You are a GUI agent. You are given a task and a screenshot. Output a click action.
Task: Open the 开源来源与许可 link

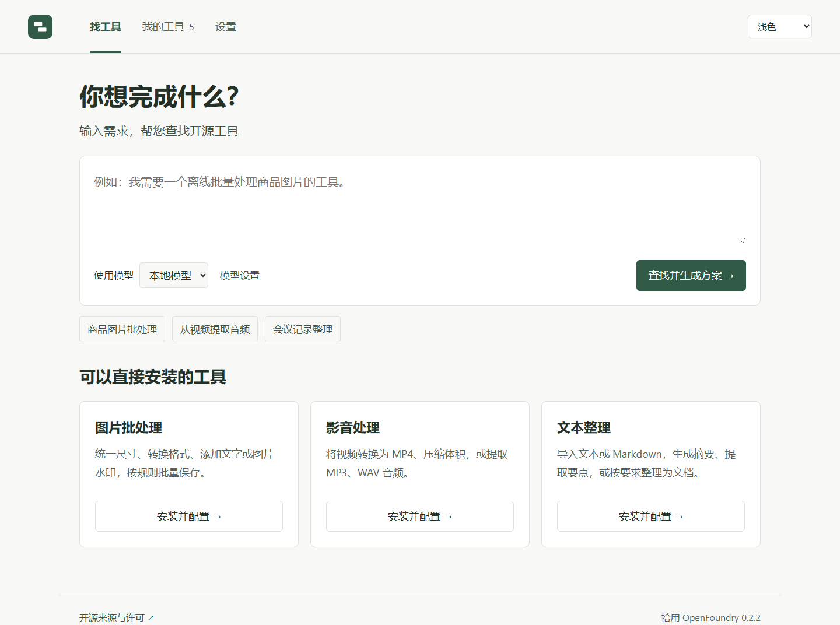pos(117,617)
